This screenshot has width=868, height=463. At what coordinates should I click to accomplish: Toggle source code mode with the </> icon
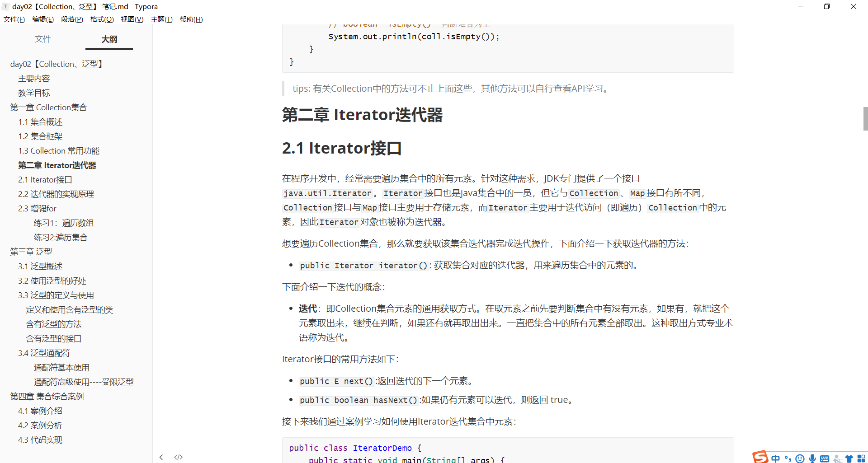(178, 457)
